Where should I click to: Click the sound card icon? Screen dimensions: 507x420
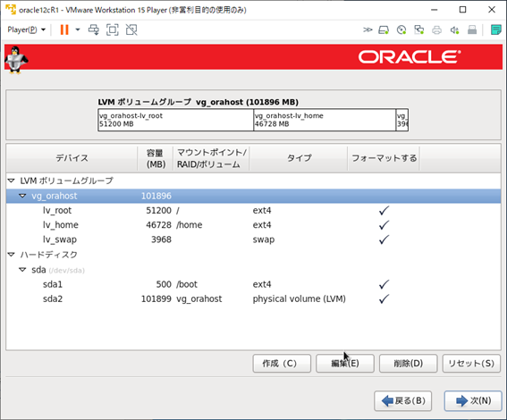454,30
